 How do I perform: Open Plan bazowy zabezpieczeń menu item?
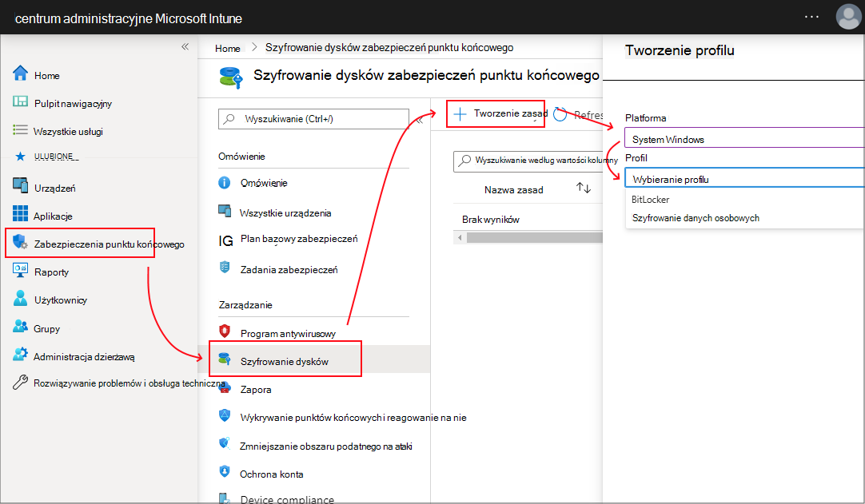299,239
